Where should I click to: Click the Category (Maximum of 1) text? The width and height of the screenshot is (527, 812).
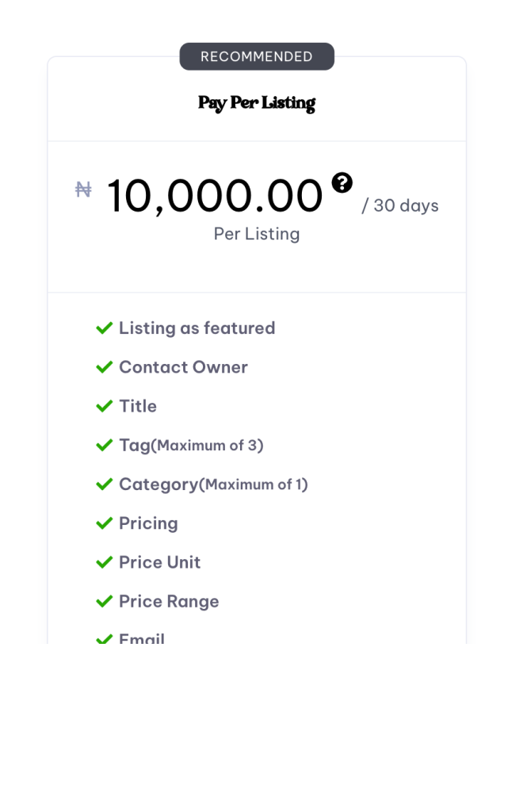coord(213,484)
